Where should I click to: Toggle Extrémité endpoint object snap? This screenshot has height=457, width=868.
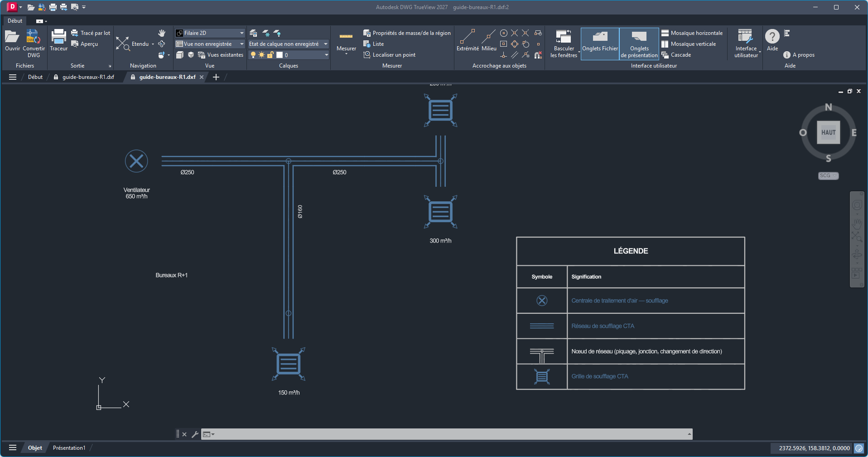[x=468, y=40]
